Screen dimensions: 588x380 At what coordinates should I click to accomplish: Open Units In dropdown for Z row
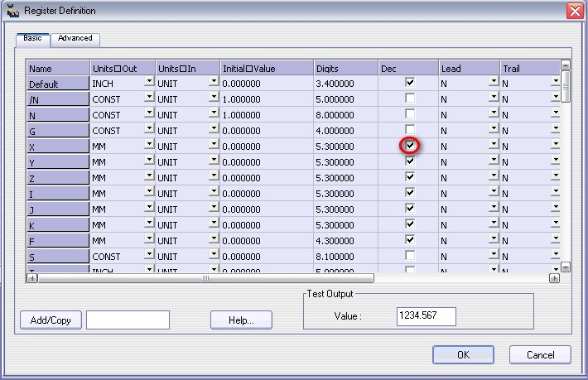tap(214, 176)
